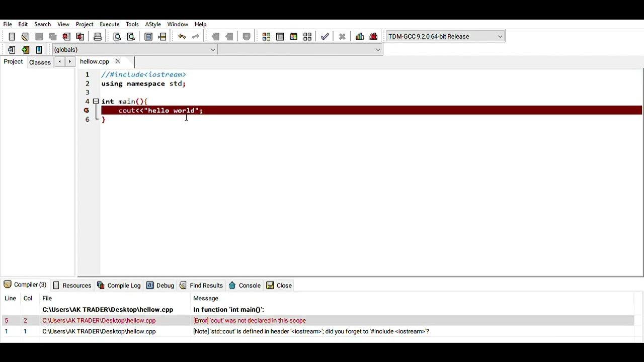Viewport: 644px width, 362px height.
Task: Open the Edit menu
Action: (x=23, y=24)
